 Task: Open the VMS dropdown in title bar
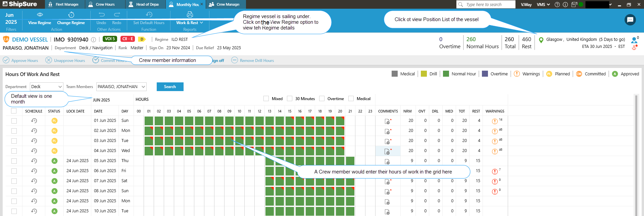[543, 4]
